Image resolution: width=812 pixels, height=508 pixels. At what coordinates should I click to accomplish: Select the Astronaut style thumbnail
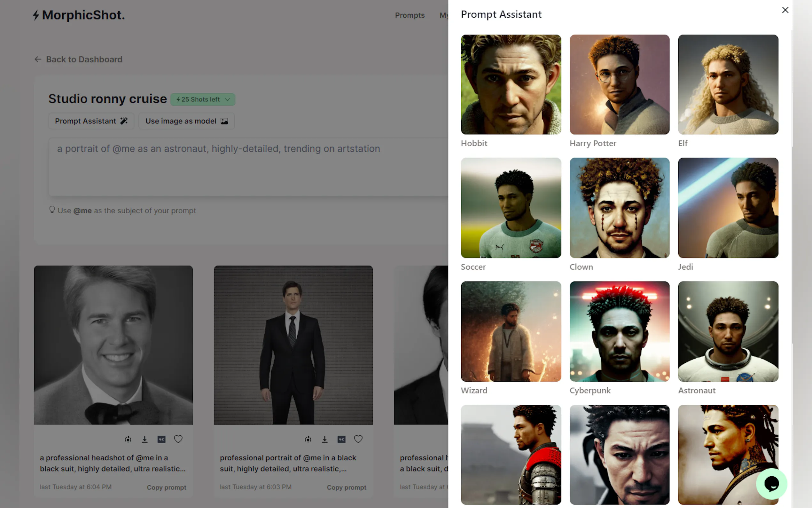click(x=728, y=331)
